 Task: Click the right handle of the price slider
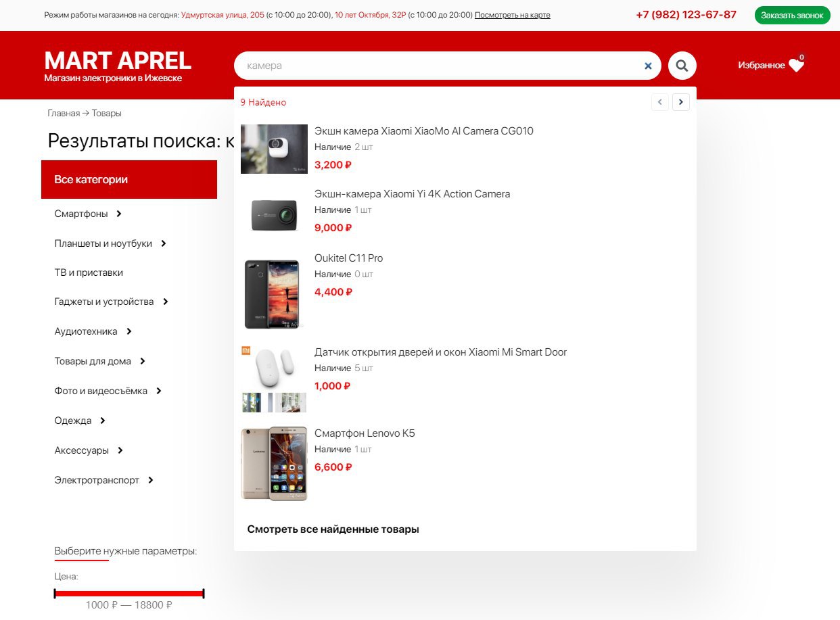(x=204, y=594)
